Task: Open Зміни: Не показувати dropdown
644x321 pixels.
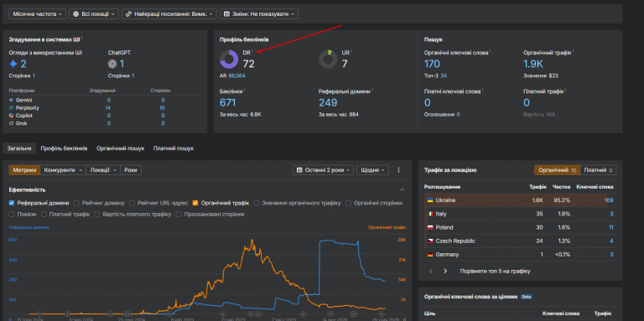Action: pos(259,14)
